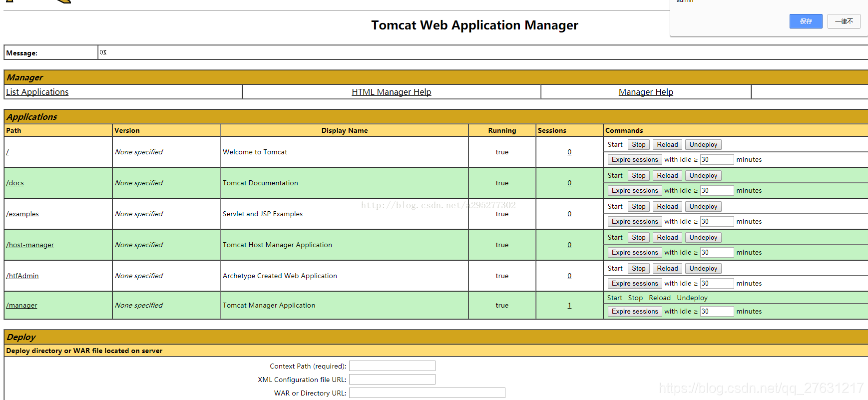Open the /htfAdmin application path
The width and height of the screenshot is (868, 400).
click(22, 276)
